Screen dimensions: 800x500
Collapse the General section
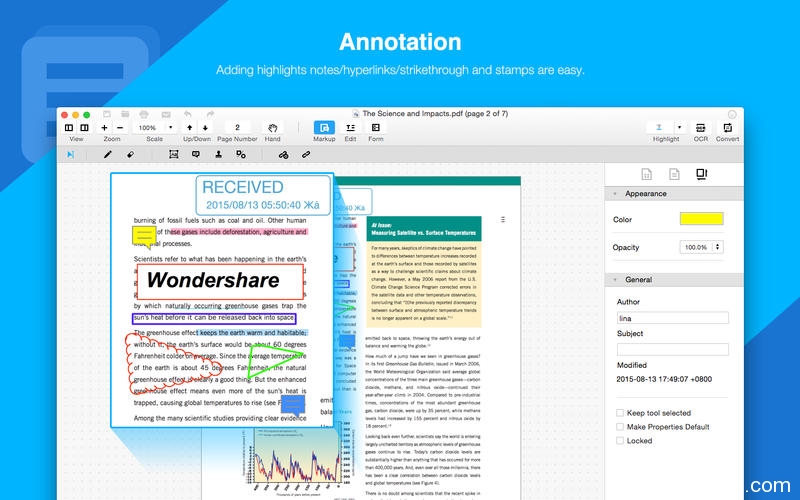[x=615, y=280]
